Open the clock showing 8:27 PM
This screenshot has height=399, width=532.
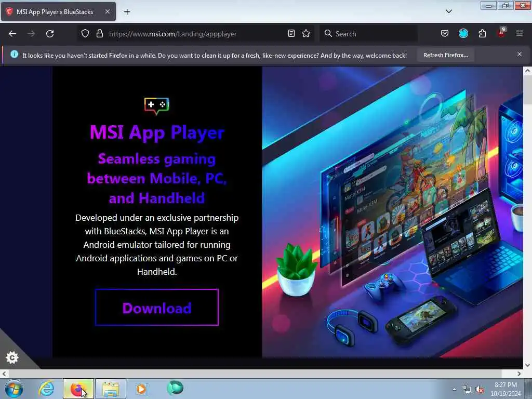(506, 389)
